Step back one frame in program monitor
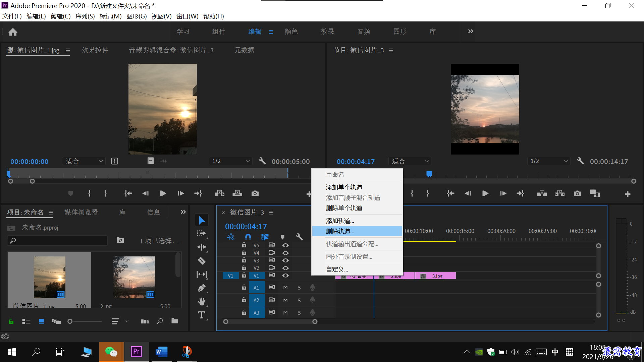 pyautogui.click(x=468, y=193)
